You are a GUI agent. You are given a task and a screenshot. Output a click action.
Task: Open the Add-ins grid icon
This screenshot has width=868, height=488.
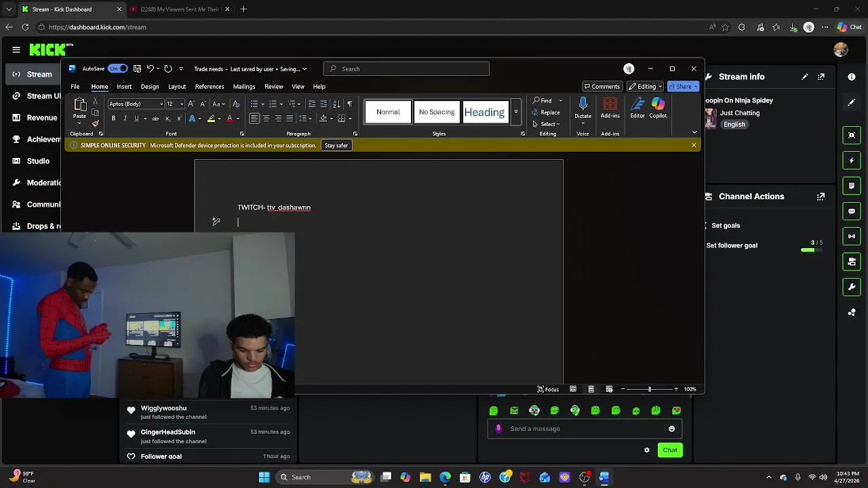(610, 104)
